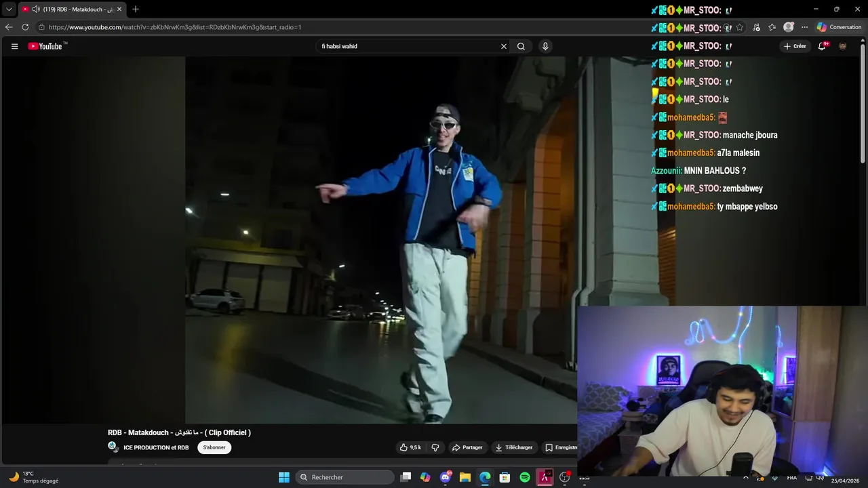Viewport: 868px width, 488px height.
Task: Open the FRA language indicator
Action: click(792, 478)
